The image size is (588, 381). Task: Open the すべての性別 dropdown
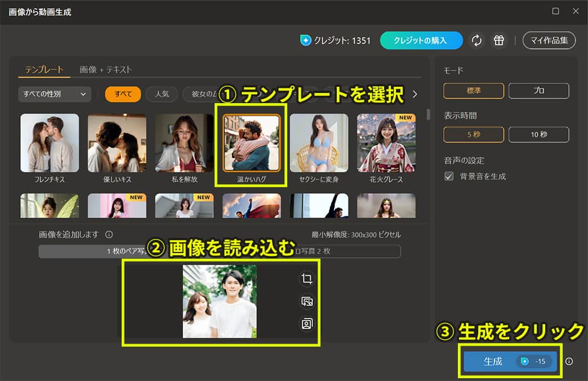tap(54, 94)
